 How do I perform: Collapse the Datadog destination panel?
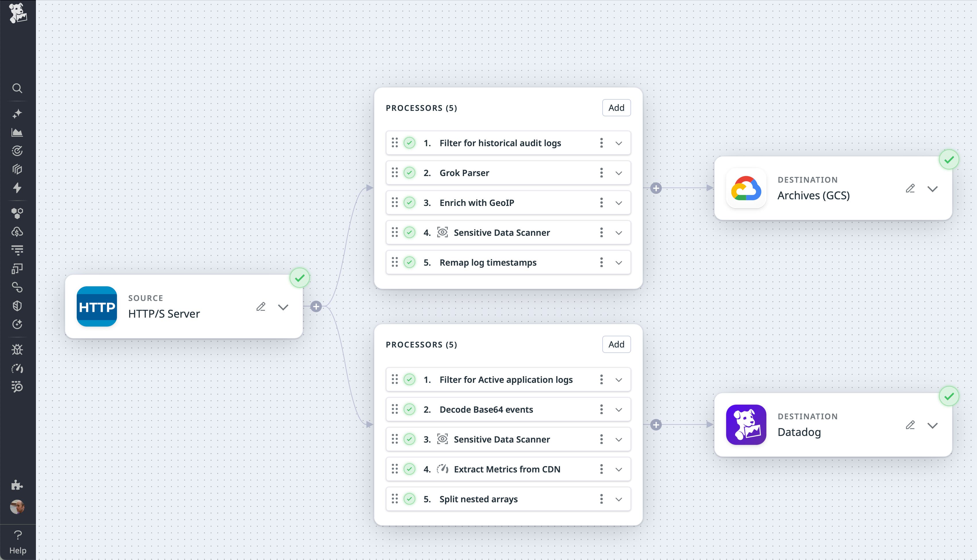pyautogui.click(x=932, y=425)
